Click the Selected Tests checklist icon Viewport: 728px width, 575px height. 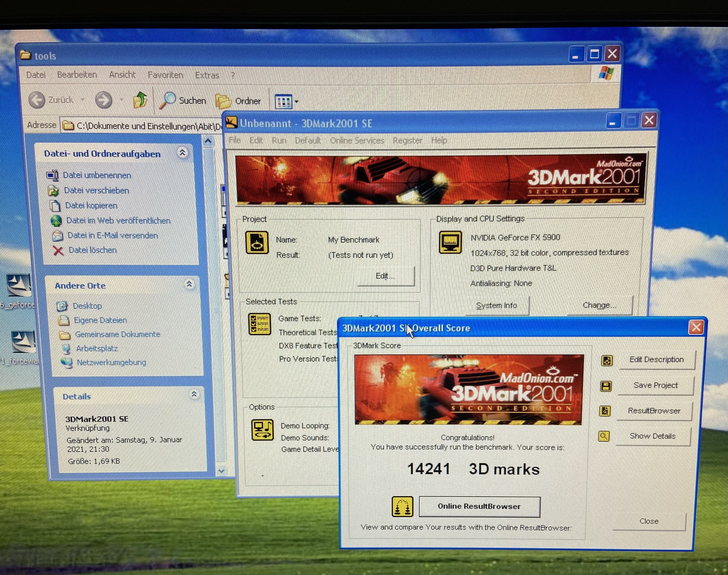[x=259, y=324]
